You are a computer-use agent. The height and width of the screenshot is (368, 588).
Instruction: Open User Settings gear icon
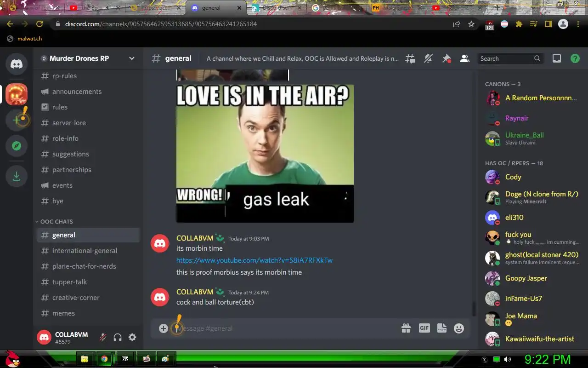tap(132, 337)
